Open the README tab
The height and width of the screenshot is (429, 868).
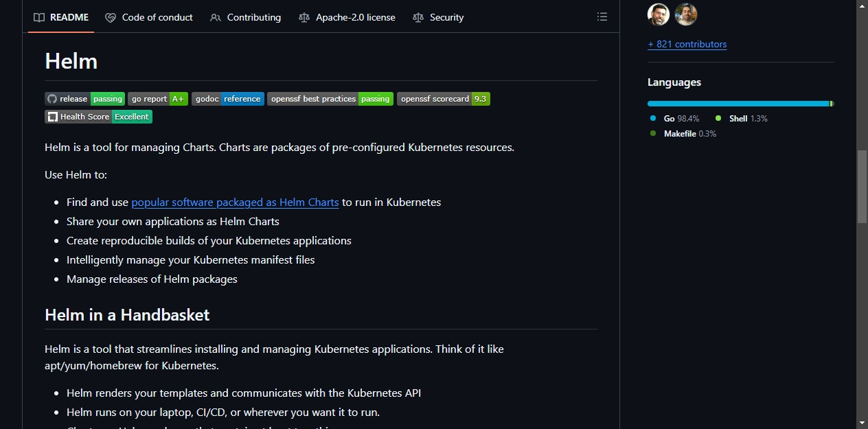click(x=61, y=17)
